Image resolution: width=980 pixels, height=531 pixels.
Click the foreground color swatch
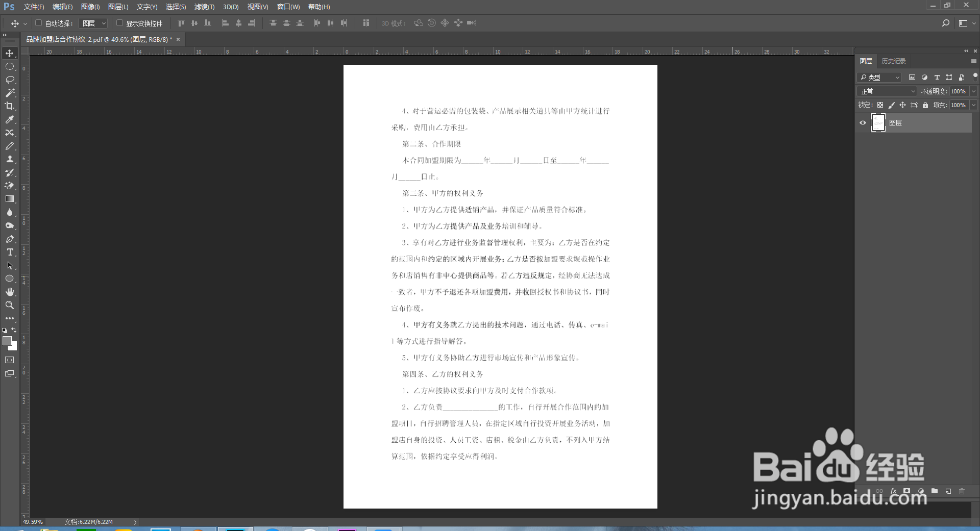point(7,341)
